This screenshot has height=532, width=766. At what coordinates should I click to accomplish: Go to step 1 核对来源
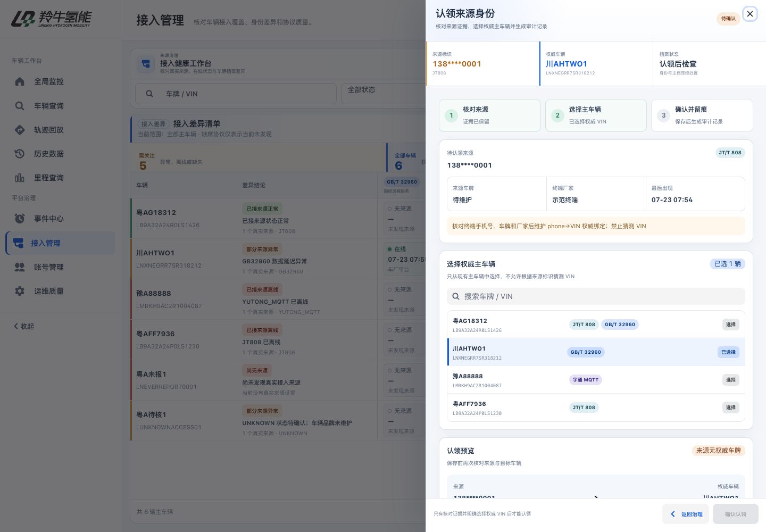tap(489, 115)
